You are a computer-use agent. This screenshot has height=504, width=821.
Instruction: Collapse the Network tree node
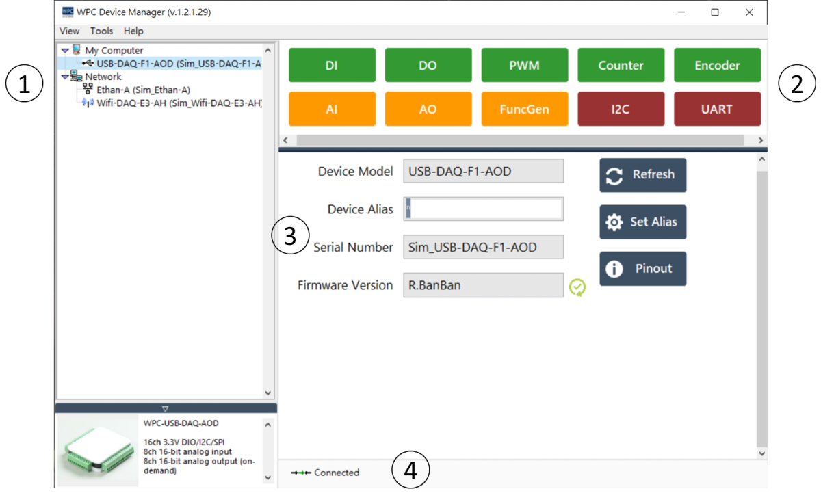click(x=65, y=77)
